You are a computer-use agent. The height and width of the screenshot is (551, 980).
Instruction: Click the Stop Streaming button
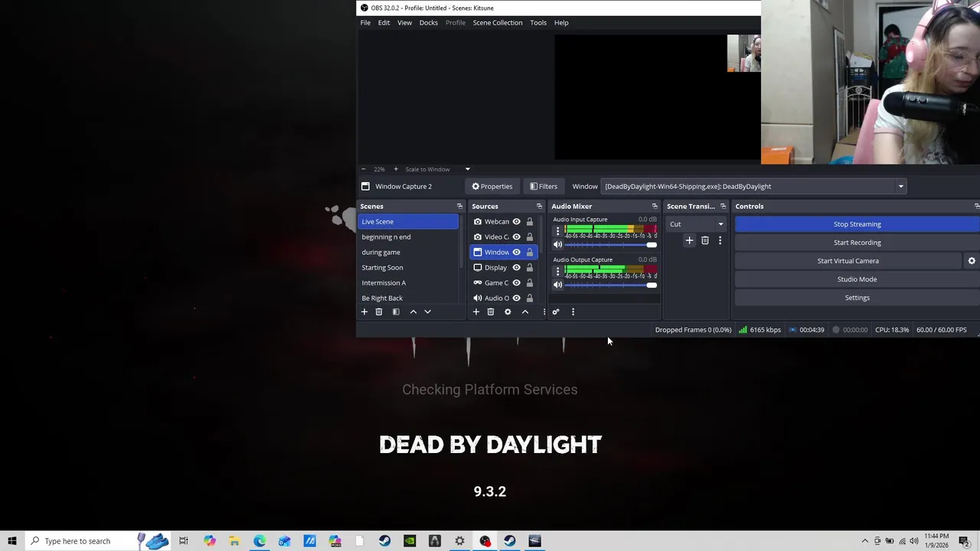857,224
